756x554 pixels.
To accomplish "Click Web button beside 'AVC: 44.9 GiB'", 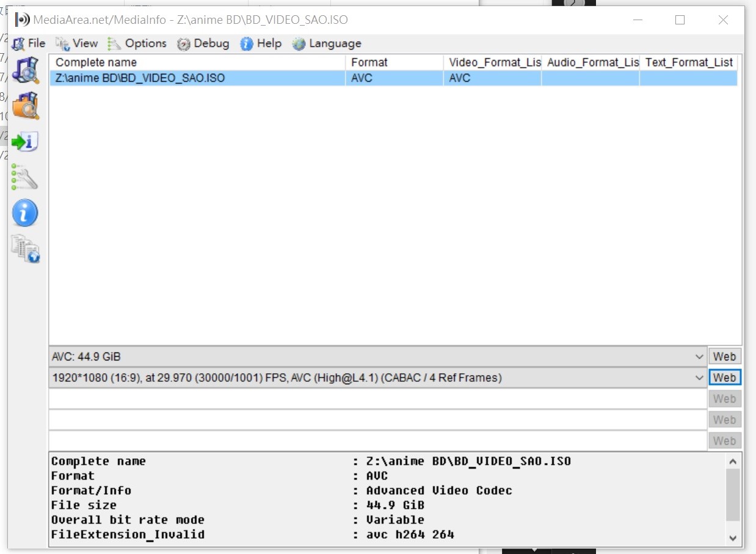I will [x=725, y=357].
